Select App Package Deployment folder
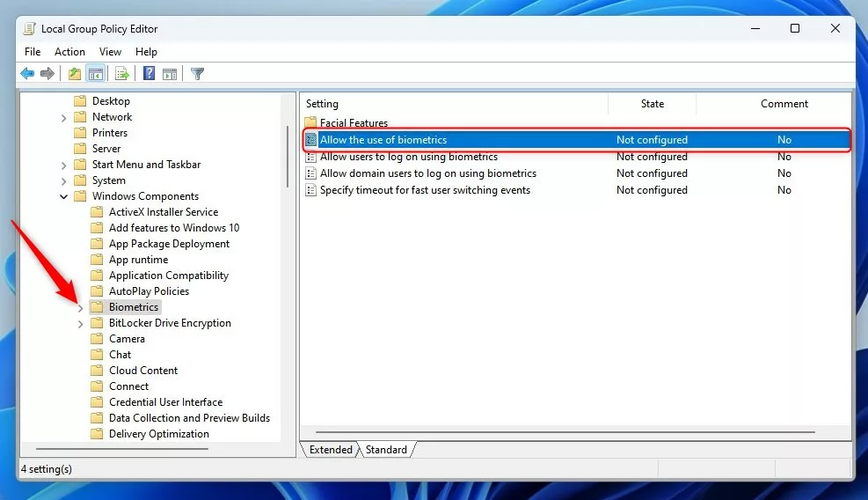The height and width of the screenshot is (500, 868). point(169,243)
